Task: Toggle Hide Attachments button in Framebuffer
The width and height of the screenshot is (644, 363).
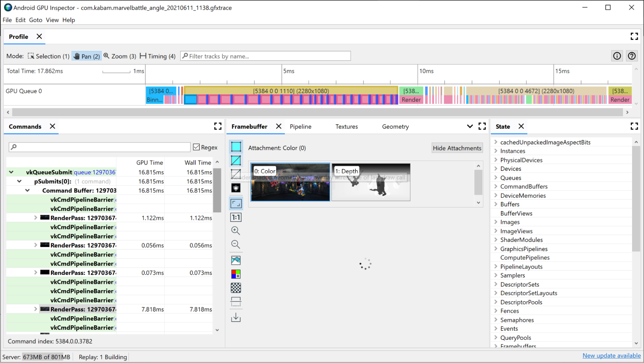Action: (x=457, y=148)
